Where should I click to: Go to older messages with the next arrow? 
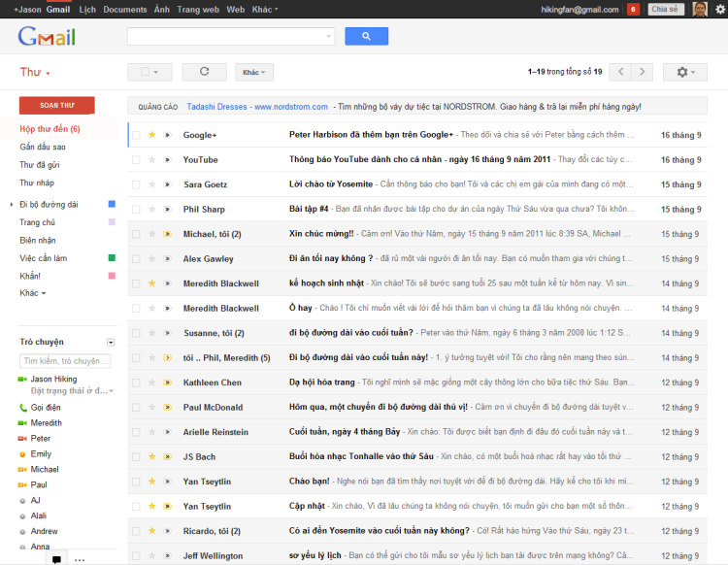click(643, 72)
